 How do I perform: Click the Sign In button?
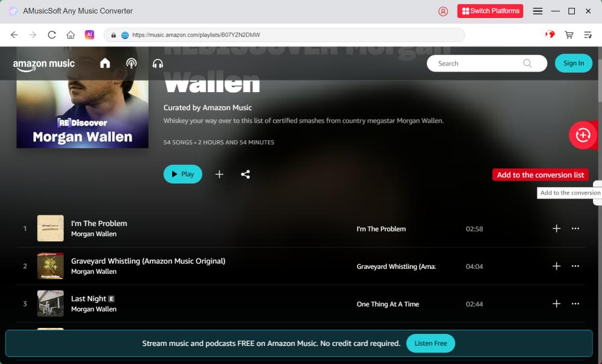(x=574, y=63)
